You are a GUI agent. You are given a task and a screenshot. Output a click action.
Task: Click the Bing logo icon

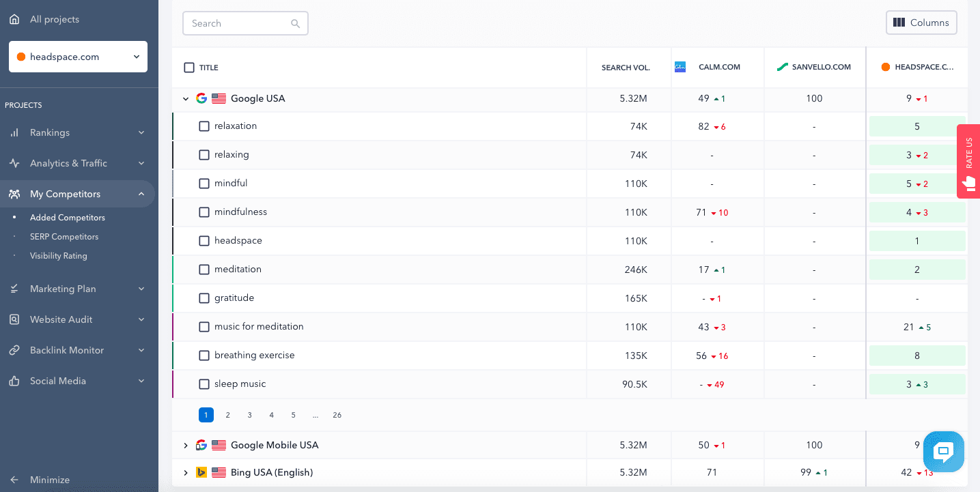pos(201,472)
